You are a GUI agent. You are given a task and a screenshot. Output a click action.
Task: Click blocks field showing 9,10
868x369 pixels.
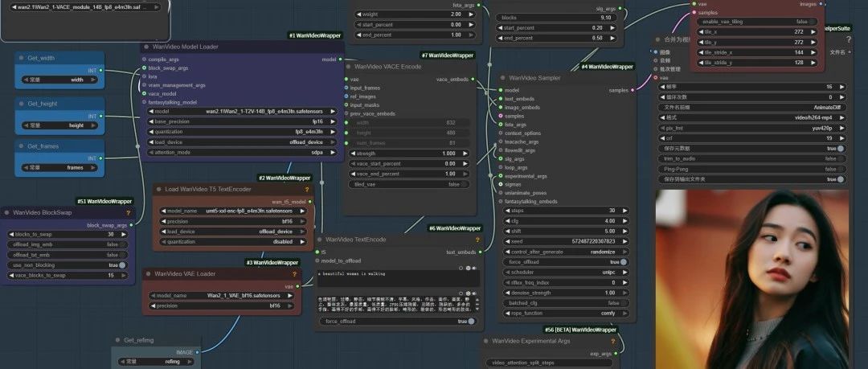coord(558,18)
